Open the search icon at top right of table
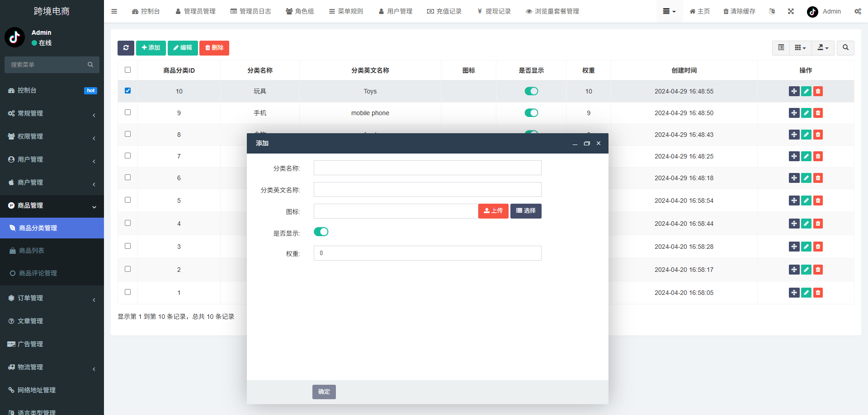The image size is (868, 415). 845,48
